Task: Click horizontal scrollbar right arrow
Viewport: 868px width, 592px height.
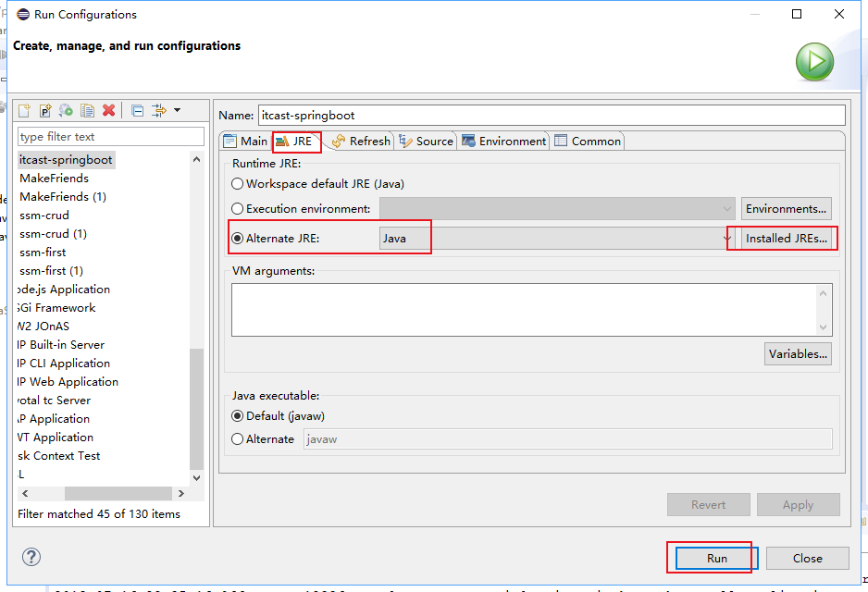Action: pyautogui.click(x=181, y=493)
